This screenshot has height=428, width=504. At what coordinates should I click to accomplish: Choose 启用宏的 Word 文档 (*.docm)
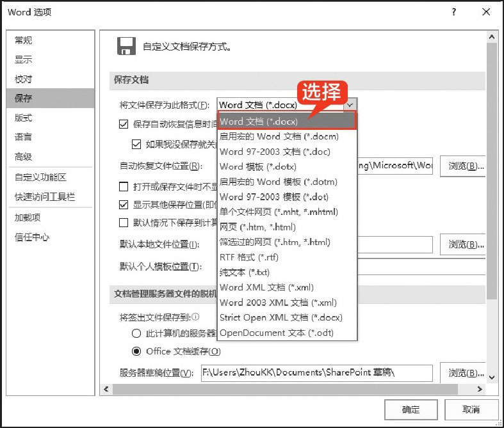(x=287, y=136)
